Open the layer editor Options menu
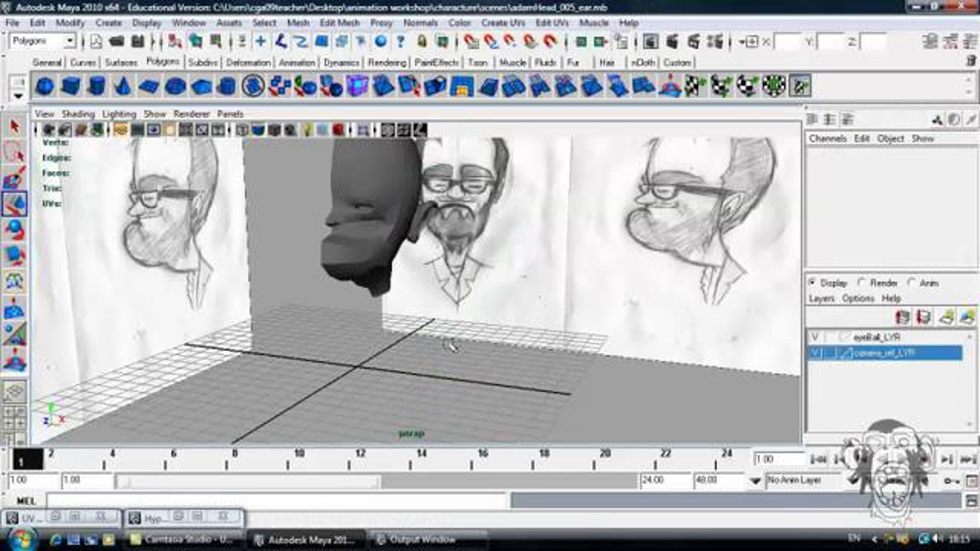 point(858,298)
